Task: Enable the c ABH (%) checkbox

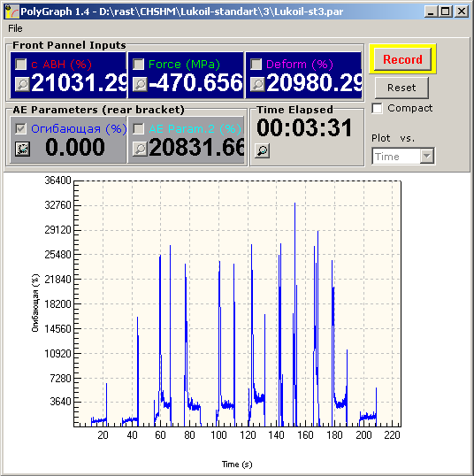Action: point(20,64)
